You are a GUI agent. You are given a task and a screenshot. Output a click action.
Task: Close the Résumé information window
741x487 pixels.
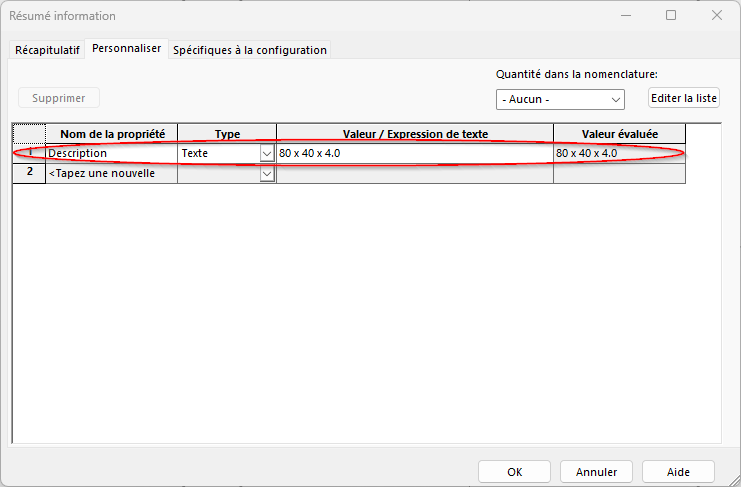click(x=717, y=15)
